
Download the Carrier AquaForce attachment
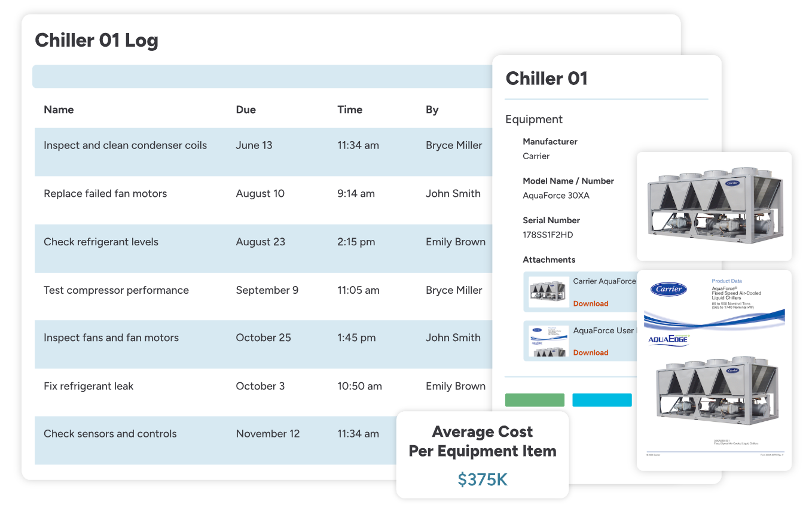tap(591, 303)
